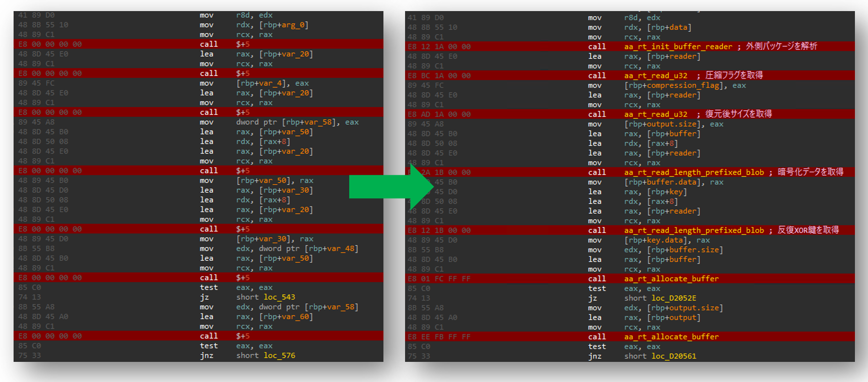Click edx, [rbp+output.size] operand
868x382 pixels.
click(674, 308)
